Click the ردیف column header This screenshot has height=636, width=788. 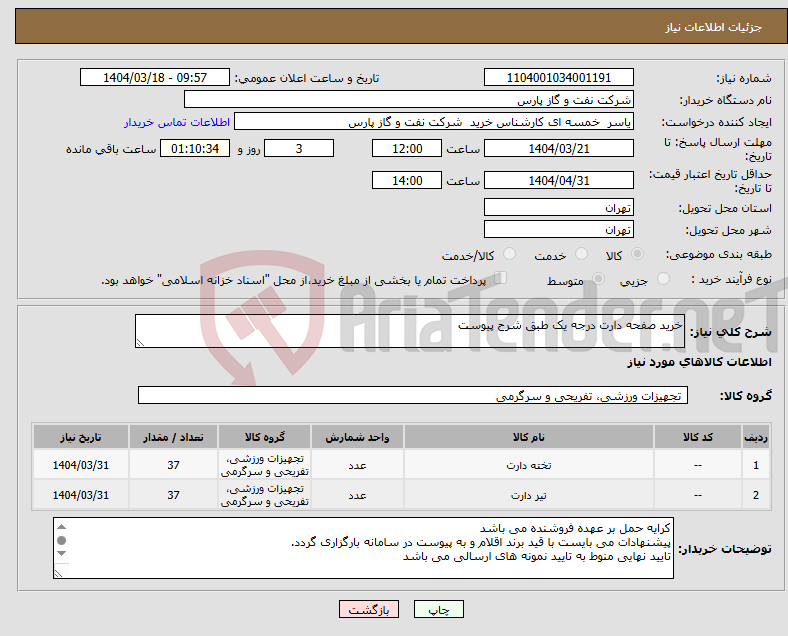click(755, 437)
